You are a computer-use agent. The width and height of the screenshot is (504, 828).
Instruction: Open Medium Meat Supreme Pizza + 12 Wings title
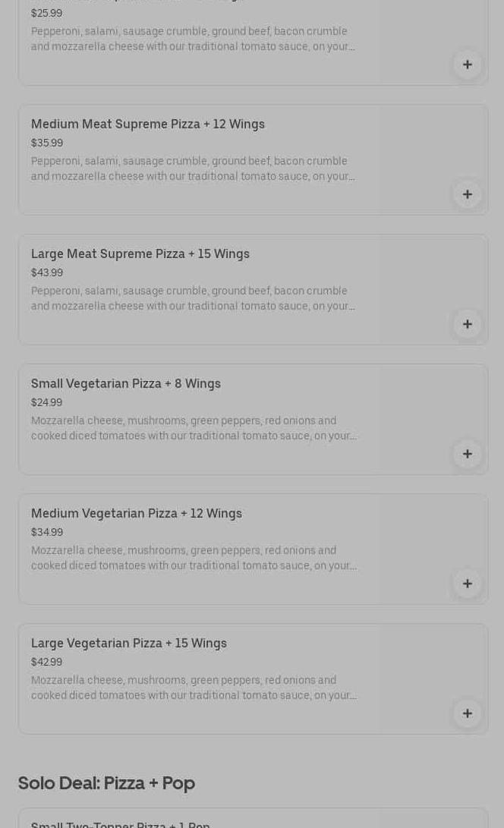(x=148, y=124)
